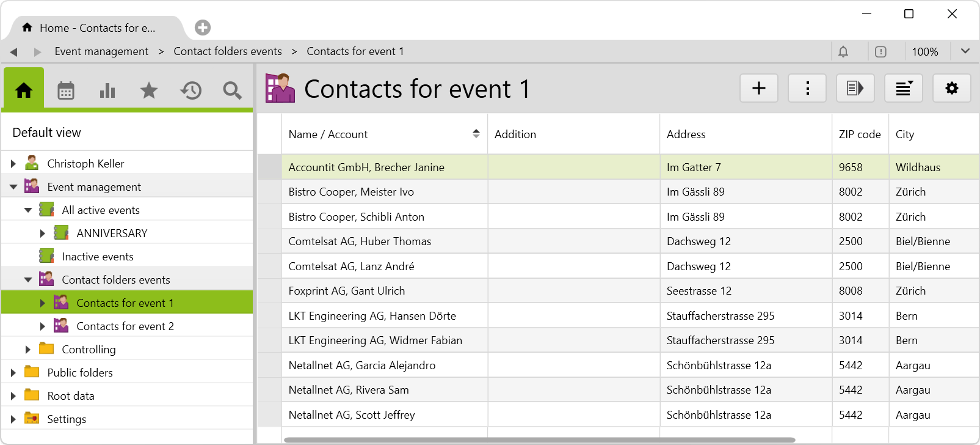Select Contacts for event 2 folder
Image resolution: width=980 pixels, height=445 pixels.
(x=125, y=326)
